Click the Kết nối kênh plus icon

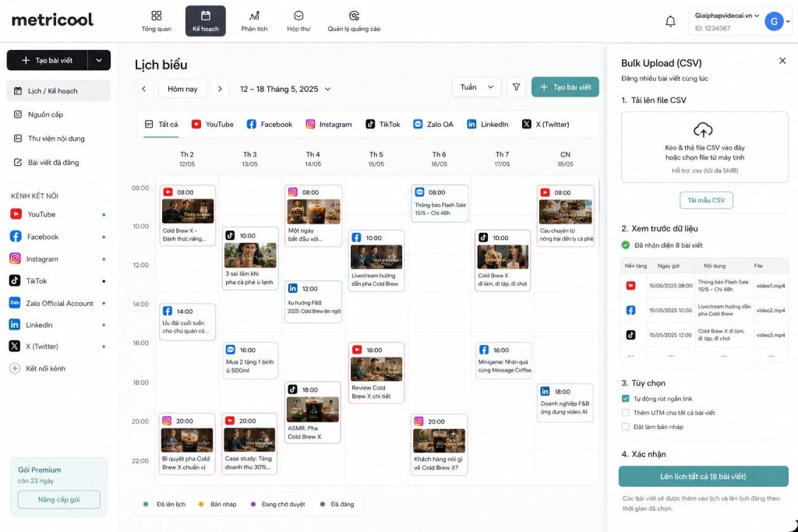pos(16,368)
